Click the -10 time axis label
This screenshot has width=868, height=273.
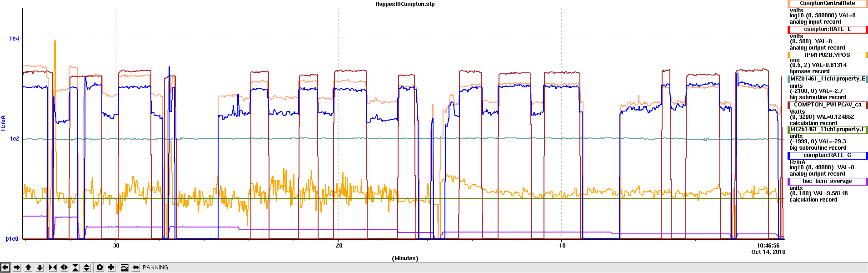pos(561,246)
